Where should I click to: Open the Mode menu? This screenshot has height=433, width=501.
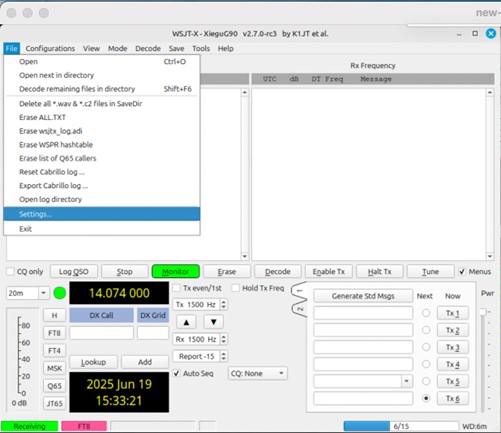tap(117, 49)
